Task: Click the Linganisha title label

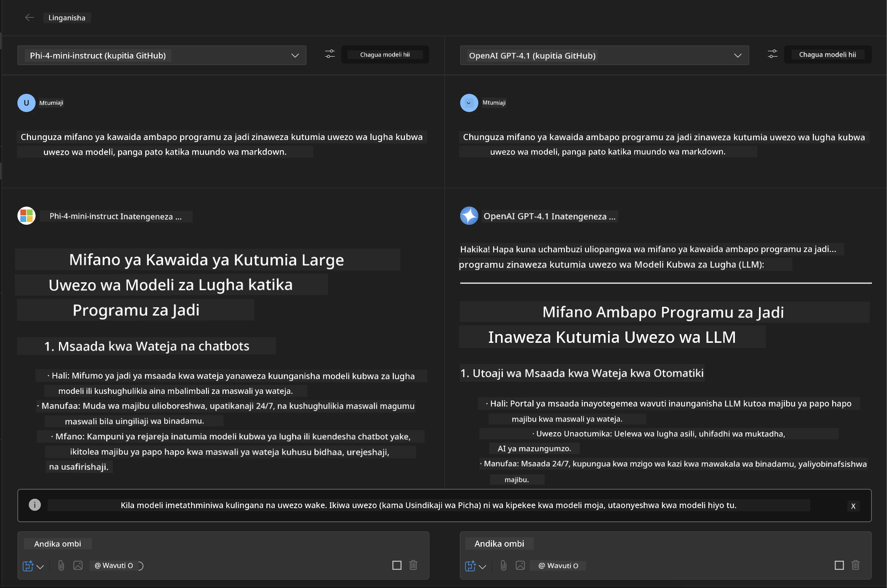Action: [x=67, y=18]
